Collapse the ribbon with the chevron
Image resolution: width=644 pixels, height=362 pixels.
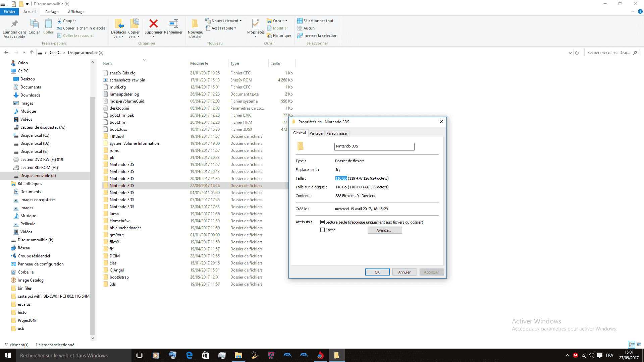[x=633, y=11]
